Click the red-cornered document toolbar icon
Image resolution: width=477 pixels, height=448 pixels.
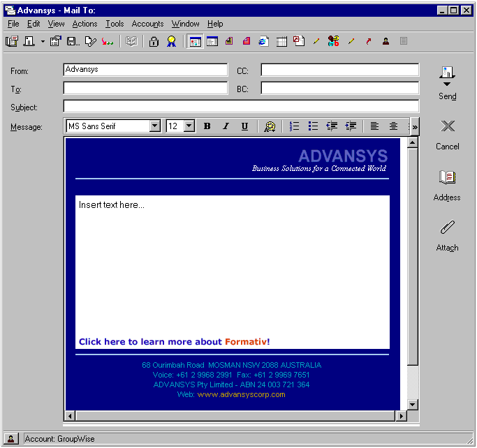(299, 41)
